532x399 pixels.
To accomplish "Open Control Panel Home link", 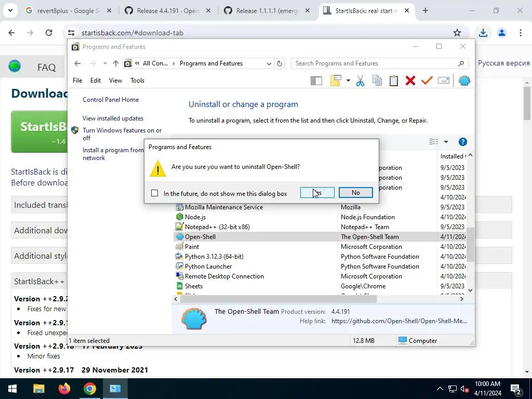I will (111, 100).
